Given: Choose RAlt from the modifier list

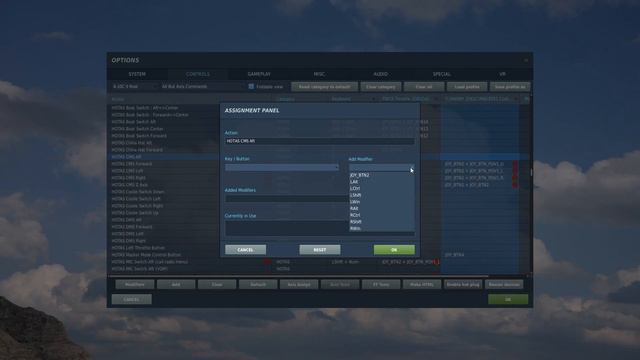Looking at the screenshot, I should [x=382, y=208].
